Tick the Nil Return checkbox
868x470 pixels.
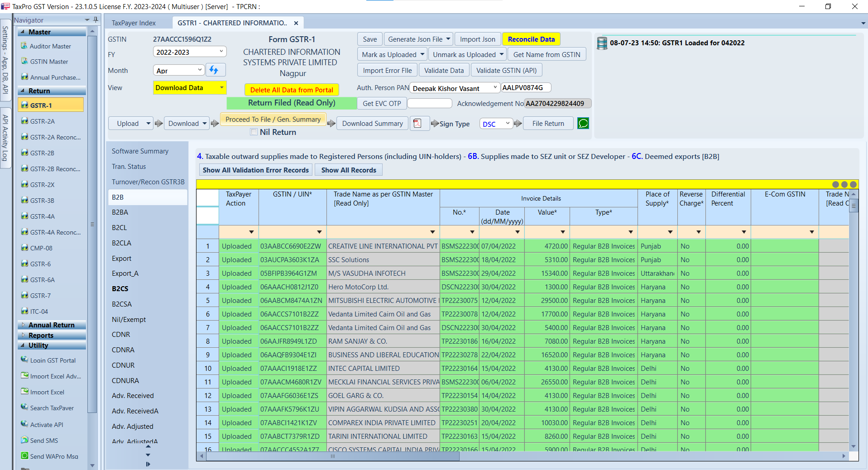point(254,132)
